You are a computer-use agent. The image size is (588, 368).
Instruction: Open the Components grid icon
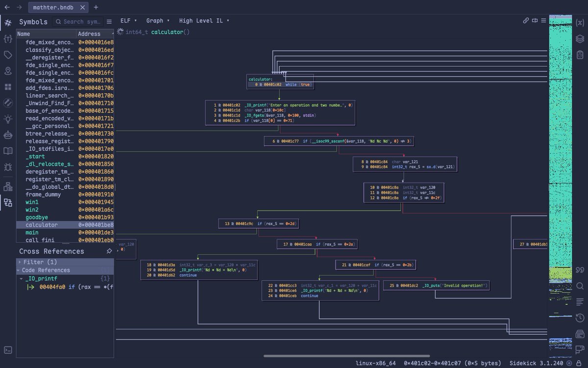[x=8, y=87]
